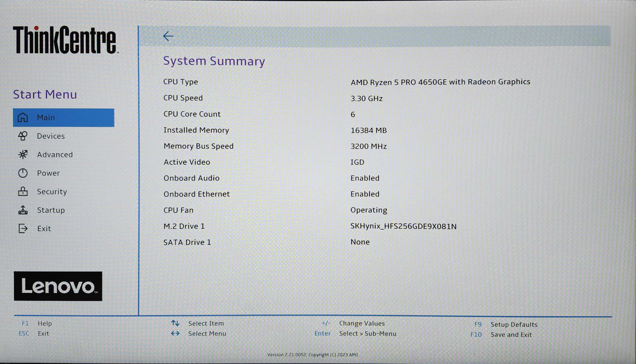This screenshot has height=364, width=636.
Task: Click None beside SATA Drive 1
Action: click(360, 242)
